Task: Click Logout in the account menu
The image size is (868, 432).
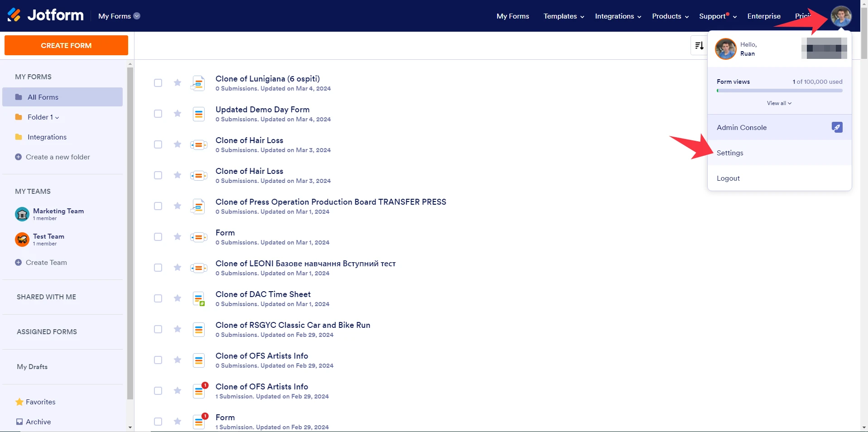Action: coord(728,178)
